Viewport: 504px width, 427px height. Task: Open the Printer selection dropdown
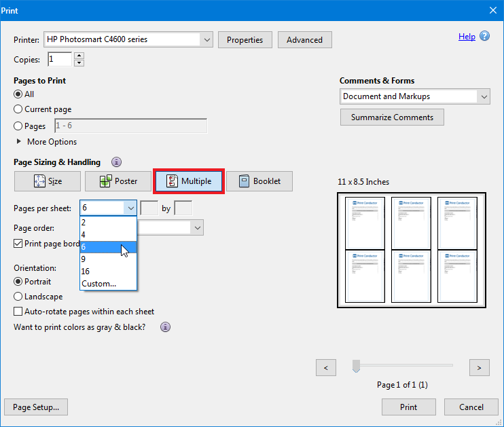click(206, 39)
